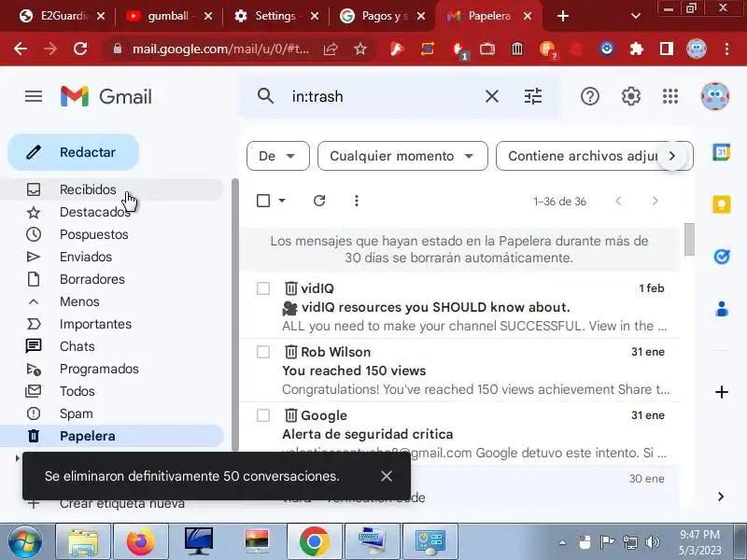Screen dimensions: 747x560
Task: Collapse the labels list with Menos
Action: click(x=79, y=301)
